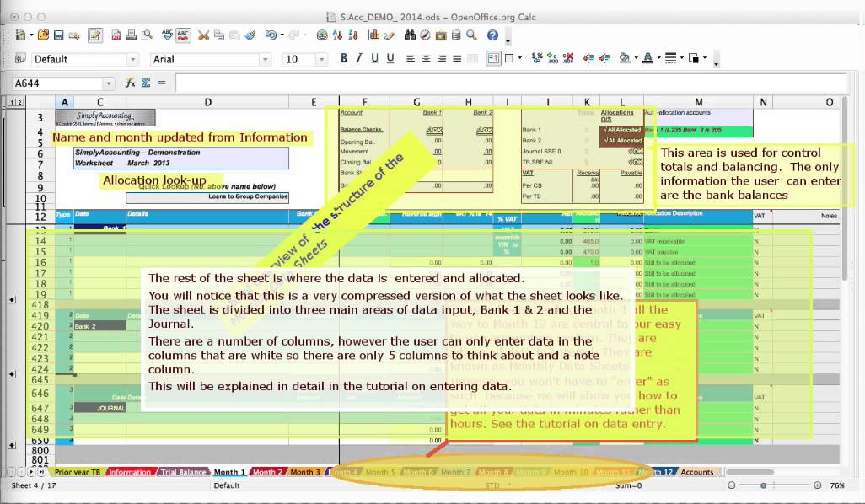865x504 pixels.
Task: Open Data Sources database icon
Action: [x=456, y=36]
